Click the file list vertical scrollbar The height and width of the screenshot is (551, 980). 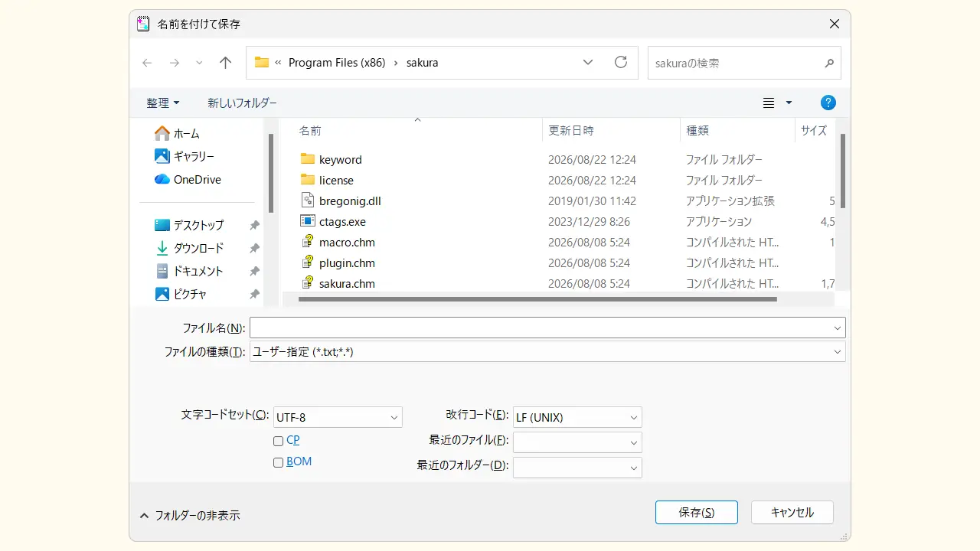coord(843,171)
